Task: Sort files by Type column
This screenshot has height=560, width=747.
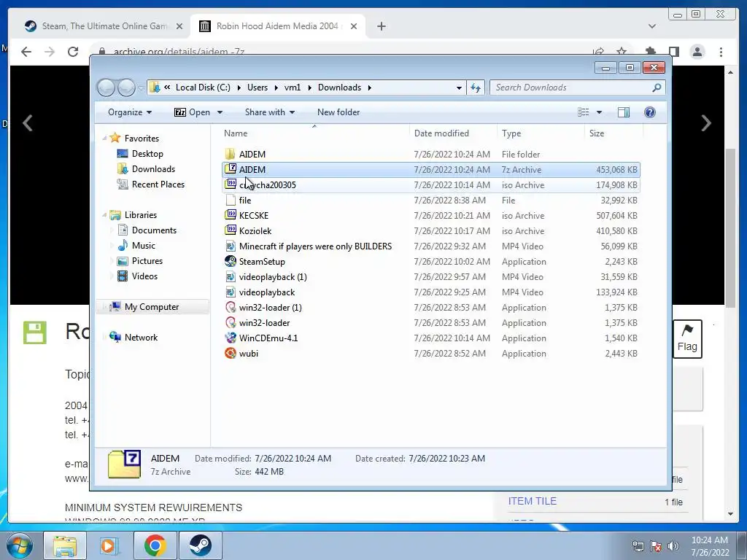Action: pyautogui.click(x=541, y=133)
